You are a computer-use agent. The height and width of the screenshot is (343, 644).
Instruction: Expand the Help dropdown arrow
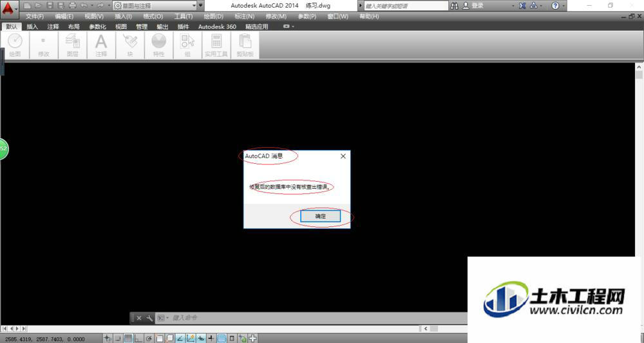click(x=563, y=6)
